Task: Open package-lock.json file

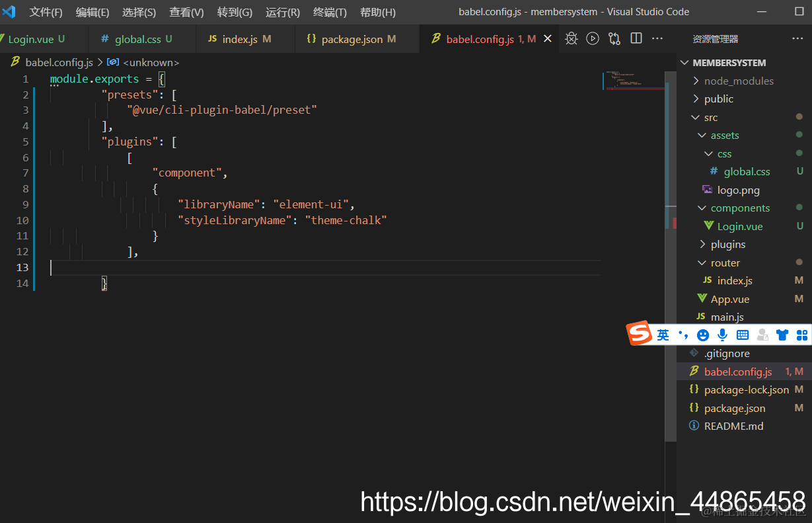Action: (744, 389)
